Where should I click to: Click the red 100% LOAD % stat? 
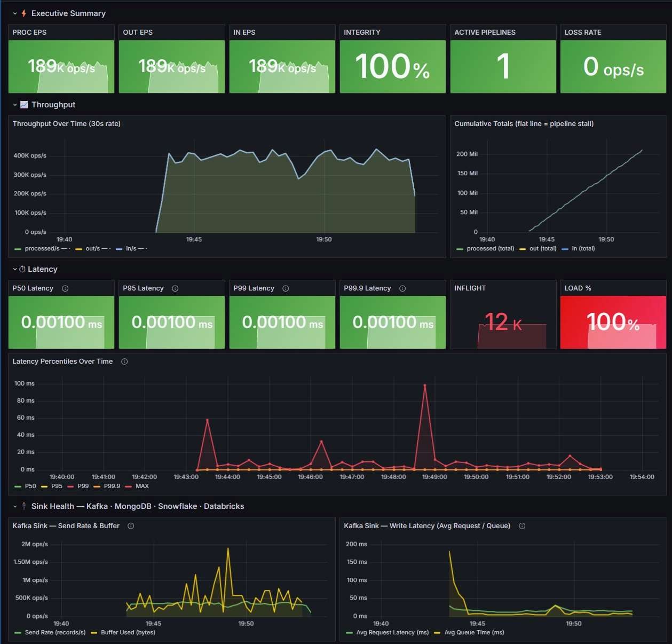(613, 322)
